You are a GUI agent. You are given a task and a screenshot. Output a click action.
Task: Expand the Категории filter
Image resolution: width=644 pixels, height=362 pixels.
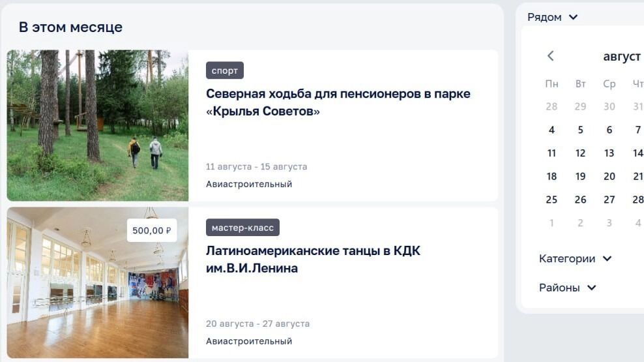576,258
